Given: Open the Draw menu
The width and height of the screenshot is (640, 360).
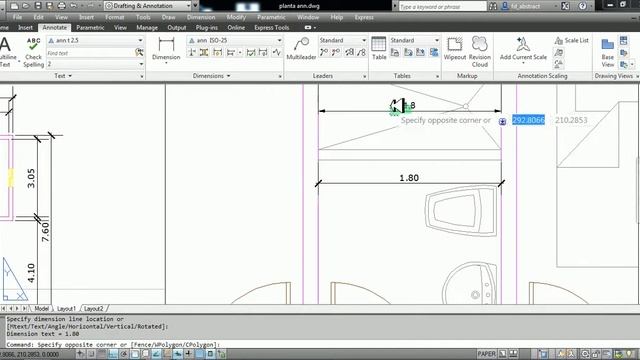Looking at the screenshot, I should [x=169, y=17].
